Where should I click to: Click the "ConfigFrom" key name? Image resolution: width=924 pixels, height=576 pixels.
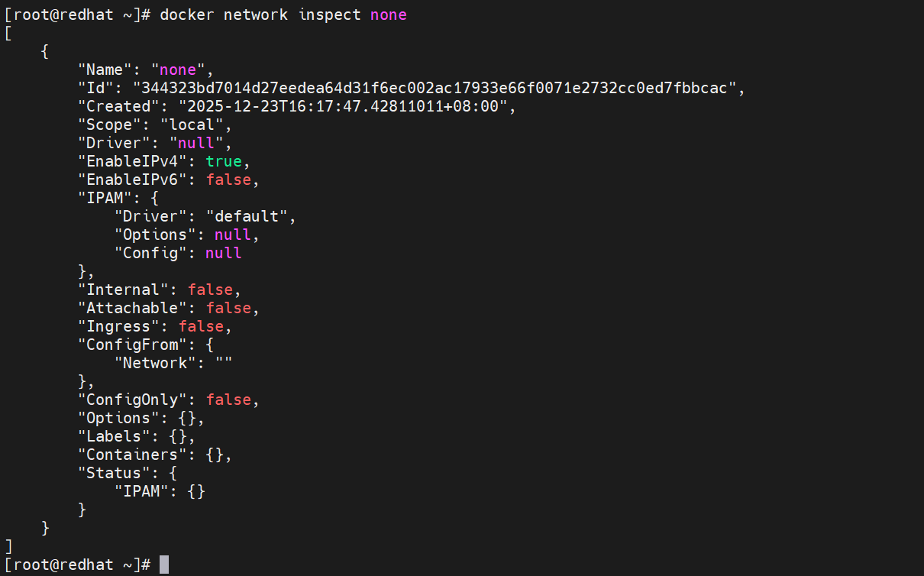click(x=132, y=345)
